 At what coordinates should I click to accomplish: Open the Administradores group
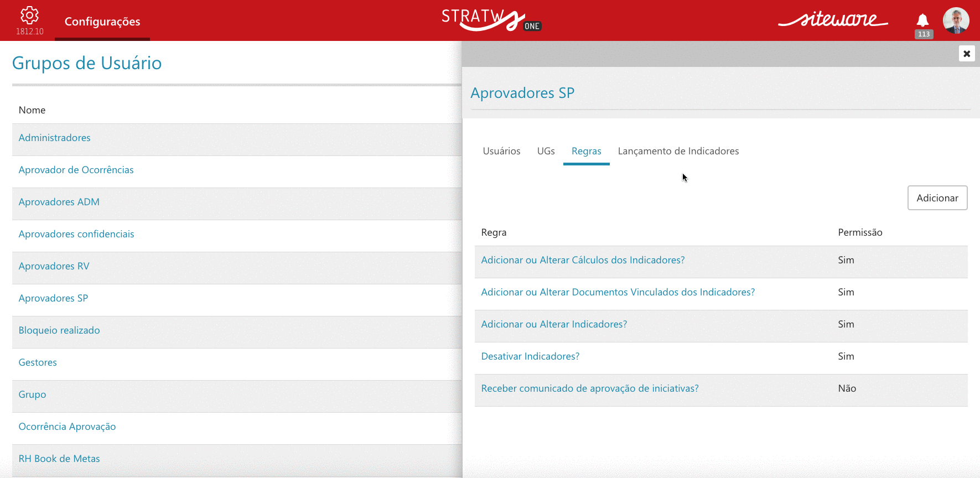(x=54, y=138)
